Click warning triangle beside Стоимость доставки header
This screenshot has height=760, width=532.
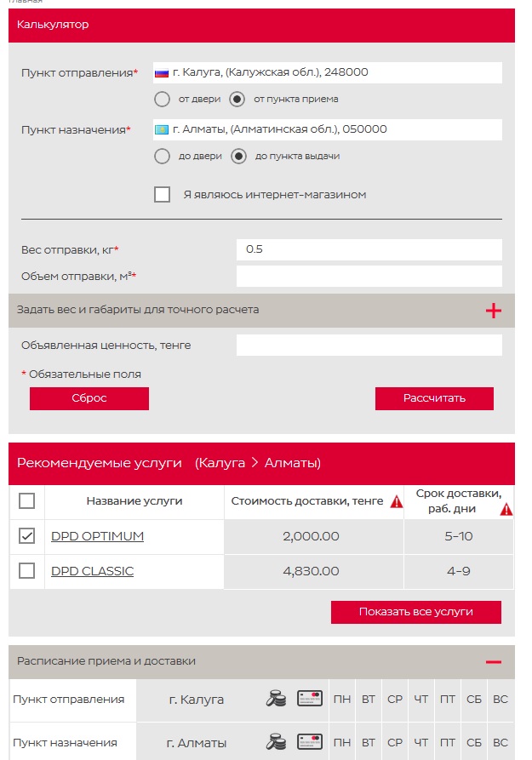(x=397, y=502)
